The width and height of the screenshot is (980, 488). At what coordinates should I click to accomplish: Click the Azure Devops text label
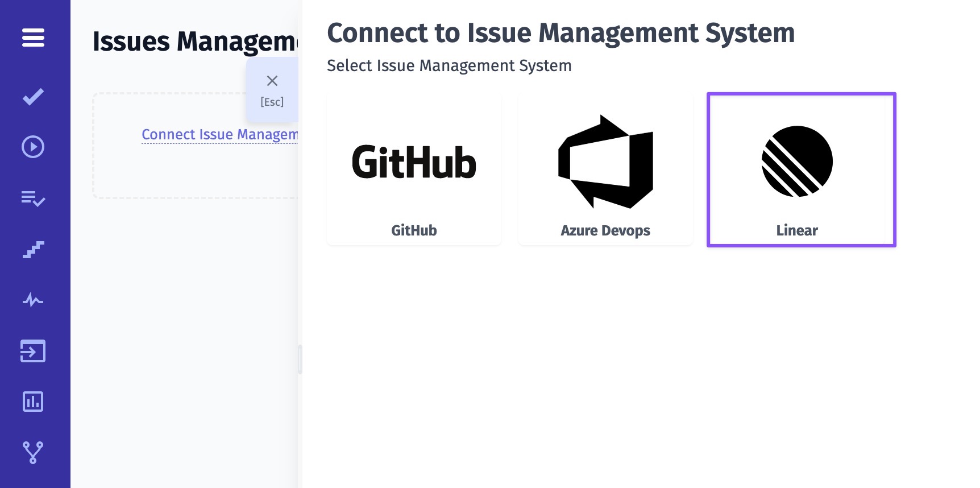tap(605, 230)
